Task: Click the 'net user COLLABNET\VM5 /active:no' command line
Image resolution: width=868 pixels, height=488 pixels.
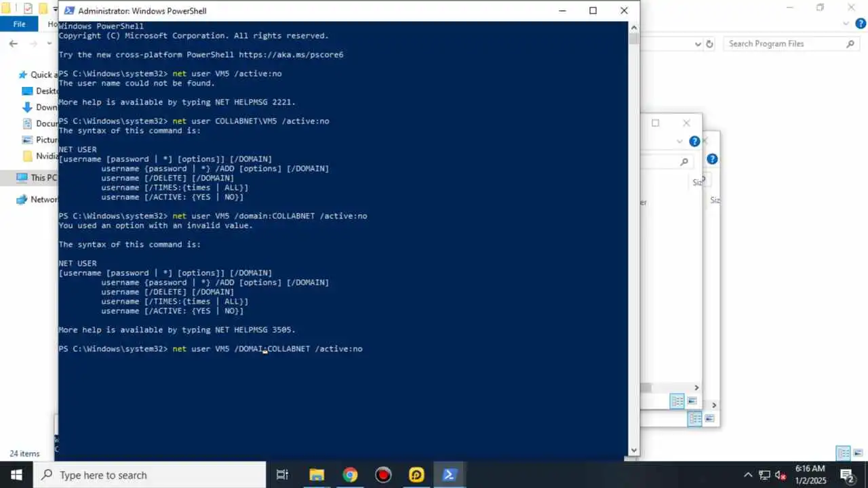Action: coord(194,121)
